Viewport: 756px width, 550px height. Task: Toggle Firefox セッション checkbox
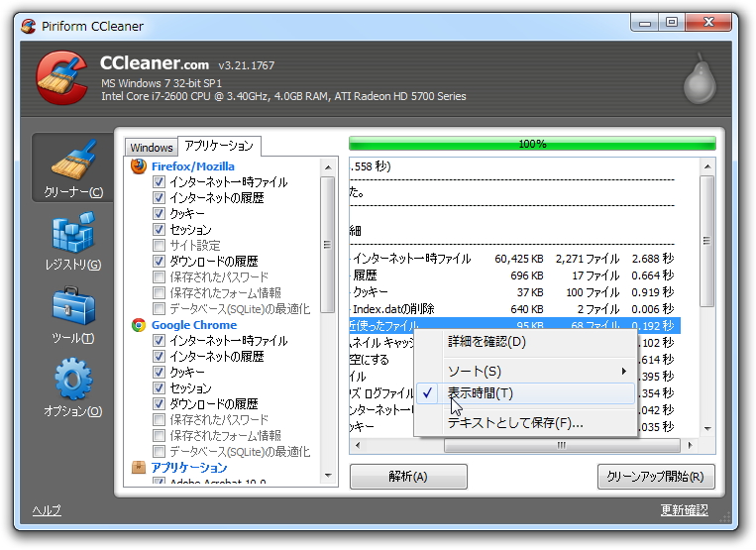pyautogui.click(x=159, y=230)
